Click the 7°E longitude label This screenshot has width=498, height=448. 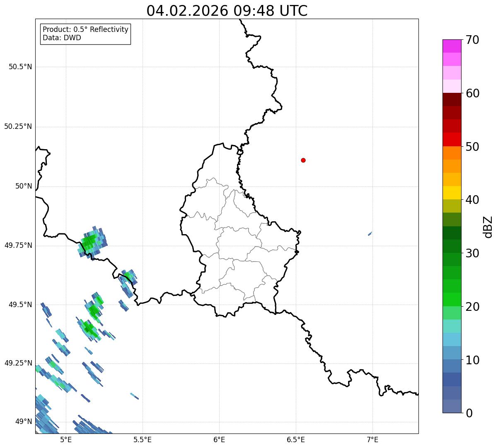[372, 439]
